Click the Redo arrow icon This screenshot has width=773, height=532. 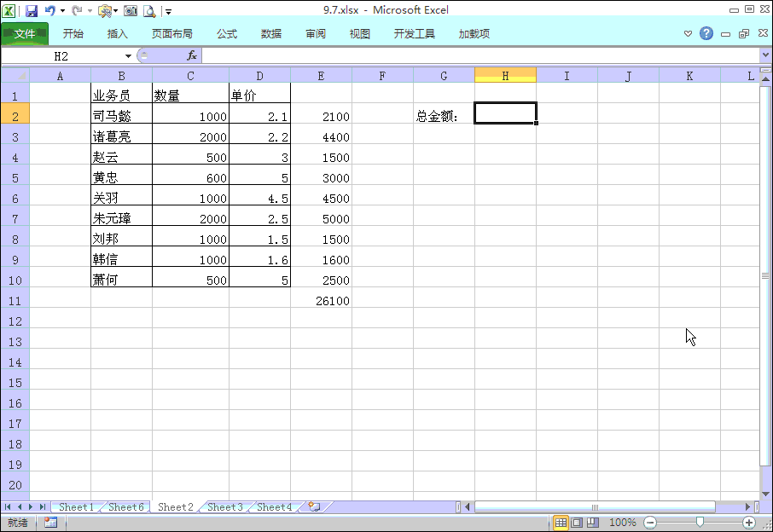click(77, 10)
